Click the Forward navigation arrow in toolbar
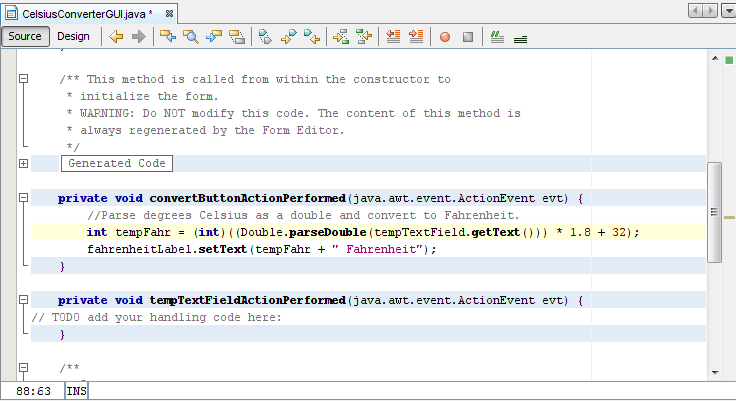 tap(139, 37)
